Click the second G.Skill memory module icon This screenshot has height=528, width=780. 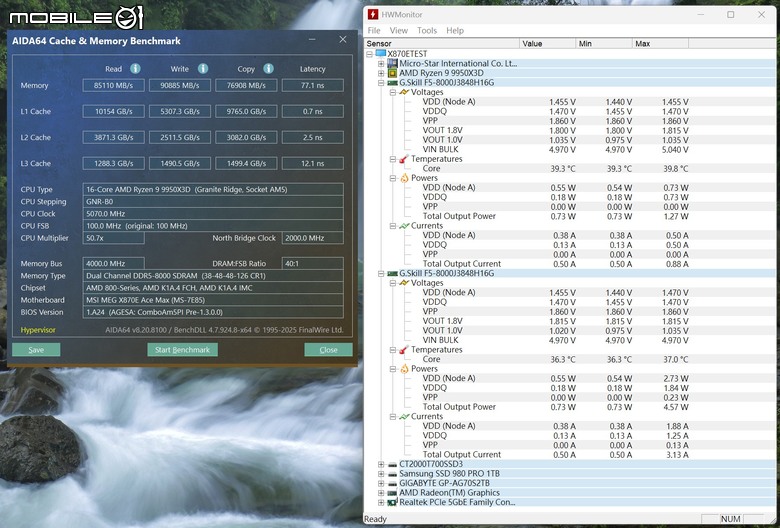tap(392, 273)
